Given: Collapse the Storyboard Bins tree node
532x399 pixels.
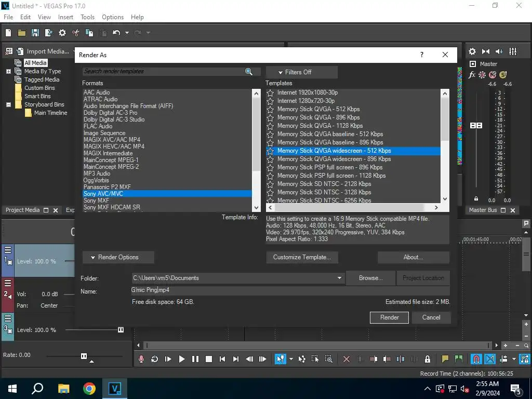Looking at the screenshot, I should [x=8, y=105].
